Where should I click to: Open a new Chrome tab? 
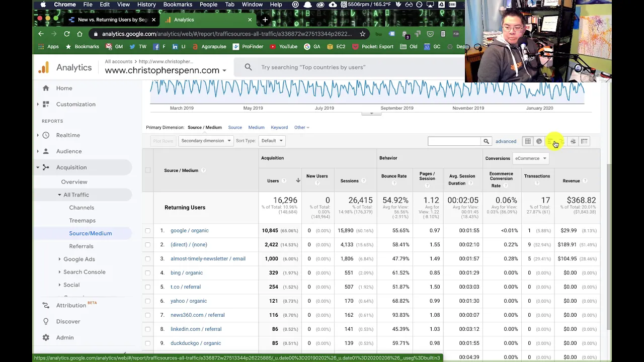point(265,20)
